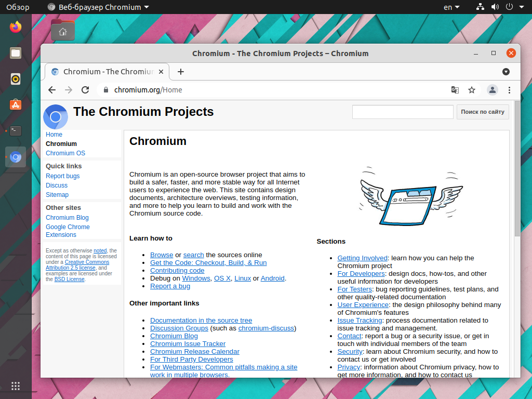Image resolution: width=532 pixels, height=399 pixels.
Task: Select the Chromium - The Chromium tab
Action: [x=107, y=72]
